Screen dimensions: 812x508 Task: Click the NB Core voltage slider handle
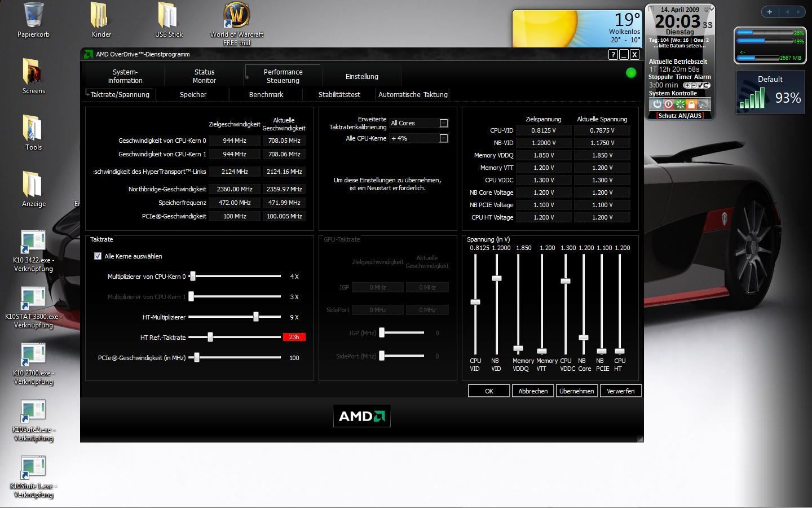point(584,338)
